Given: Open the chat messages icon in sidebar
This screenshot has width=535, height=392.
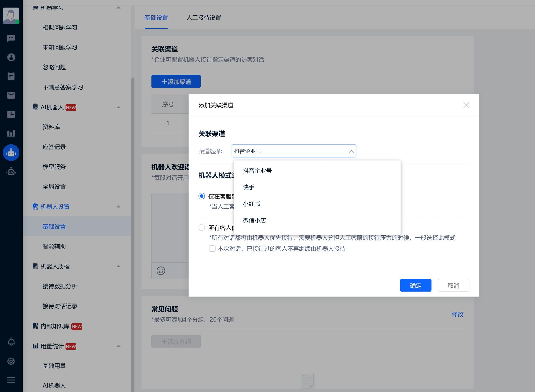Looking at the screenshot, I should [x=11, y=38].
